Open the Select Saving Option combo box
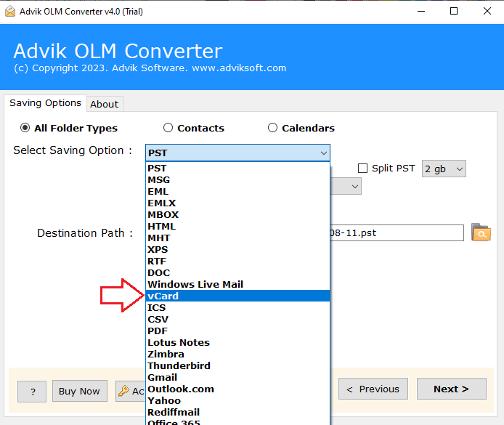 pos(238,153)
